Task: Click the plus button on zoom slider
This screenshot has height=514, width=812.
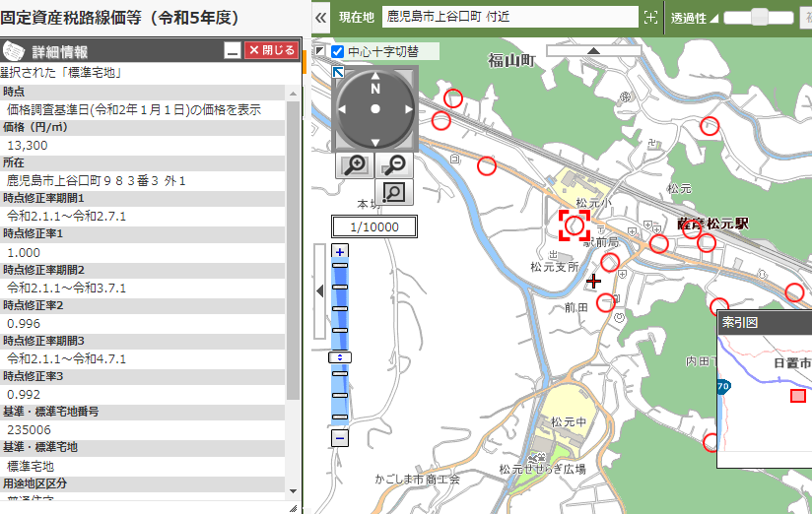Action: [340, 252]
